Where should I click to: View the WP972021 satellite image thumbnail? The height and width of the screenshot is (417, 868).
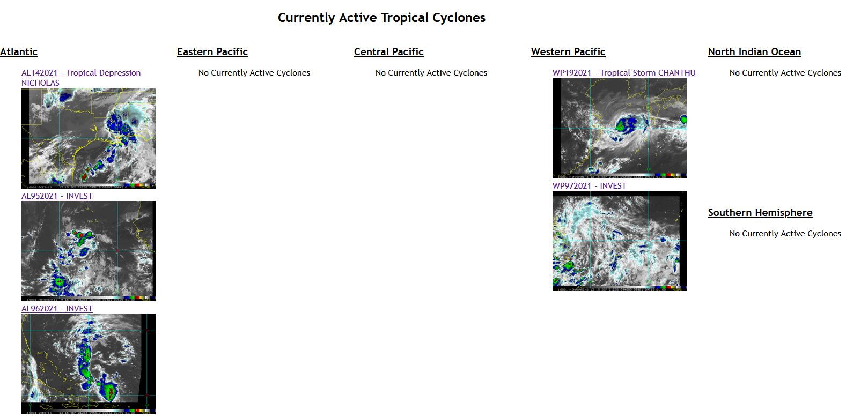(x=620, y=241)
